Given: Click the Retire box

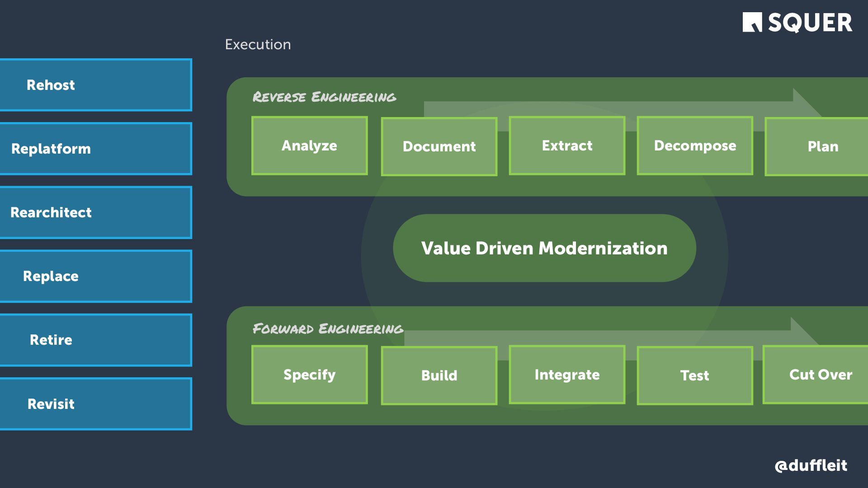Looking at the screenshot, I should (x=95, y=340).
